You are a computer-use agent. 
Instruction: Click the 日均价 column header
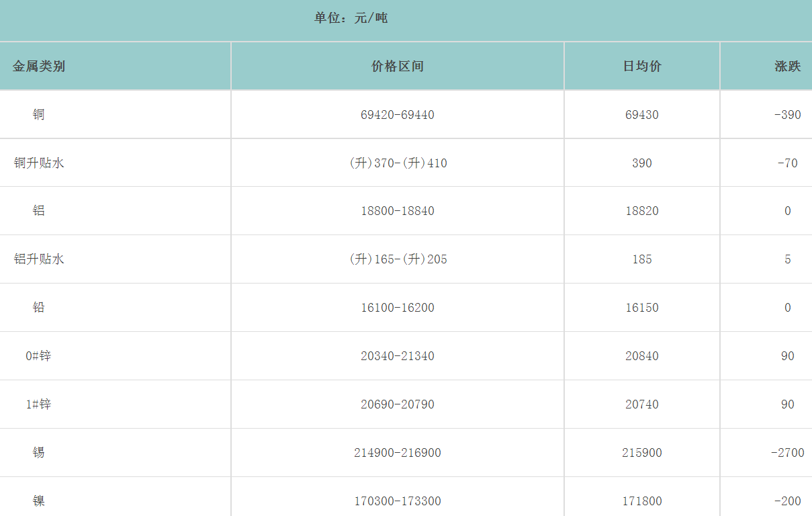[642, 67]
